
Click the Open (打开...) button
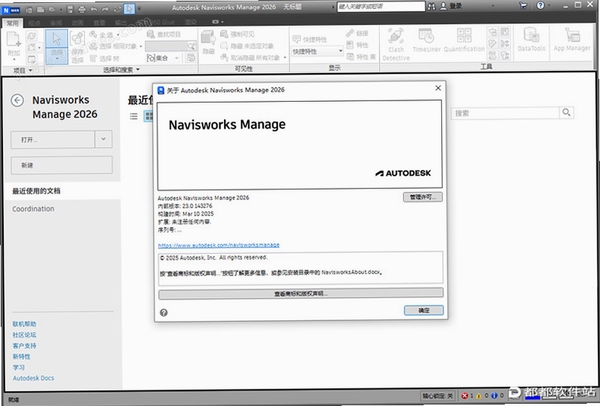pyautogui.click(x=53, y=140)
